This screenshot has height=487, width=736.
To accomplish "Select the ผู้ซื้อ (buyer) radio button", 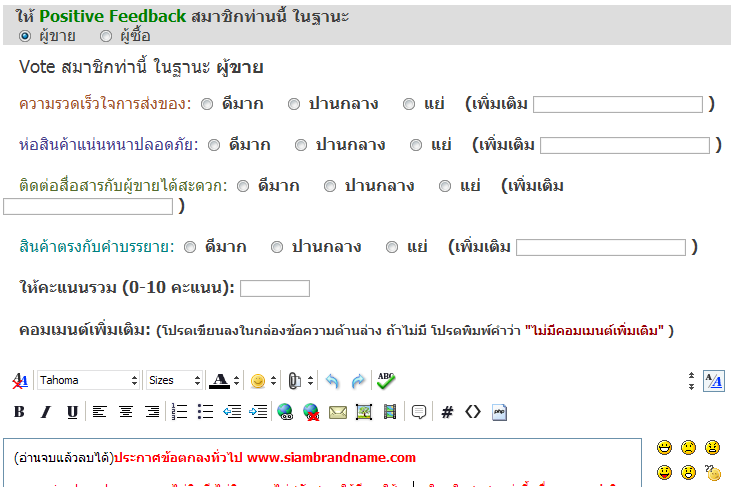I will tap(106, 36).
